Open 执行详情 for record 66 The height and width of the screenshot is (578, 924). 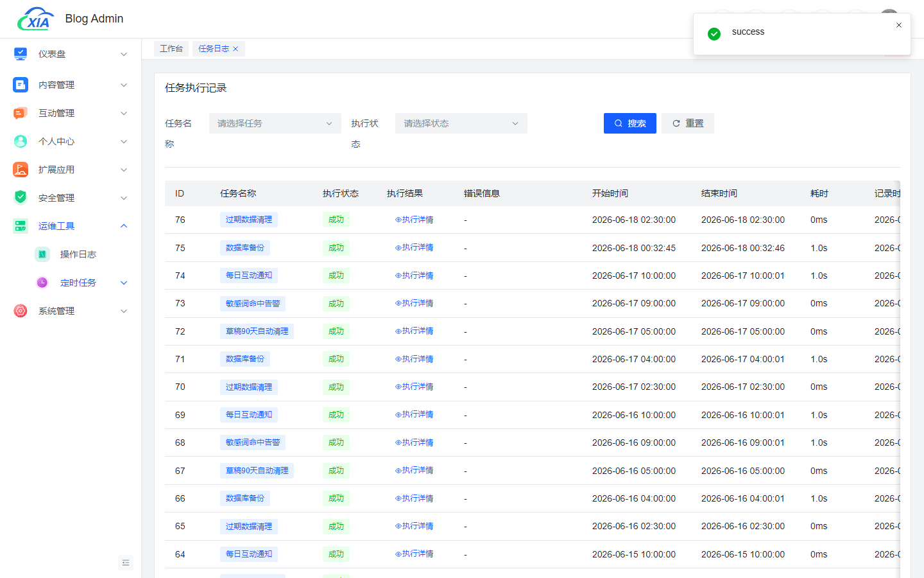[414, 498]
